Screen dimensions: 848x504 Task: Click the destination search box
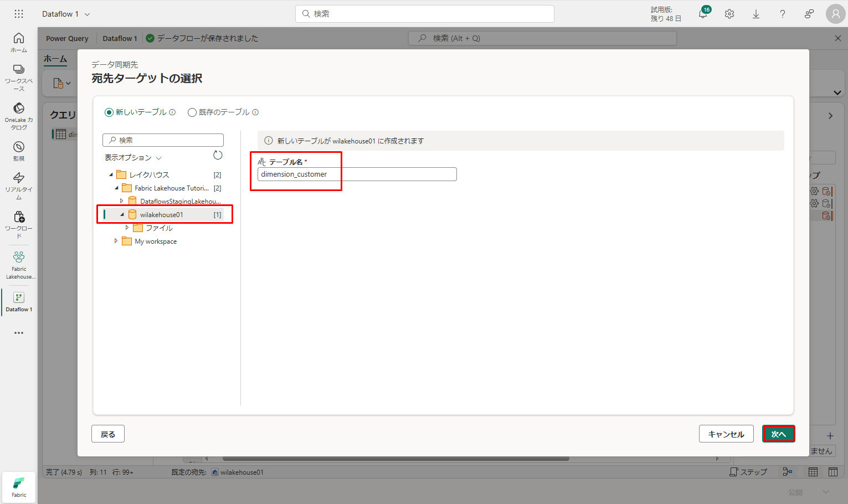click(x=163, y=140)
